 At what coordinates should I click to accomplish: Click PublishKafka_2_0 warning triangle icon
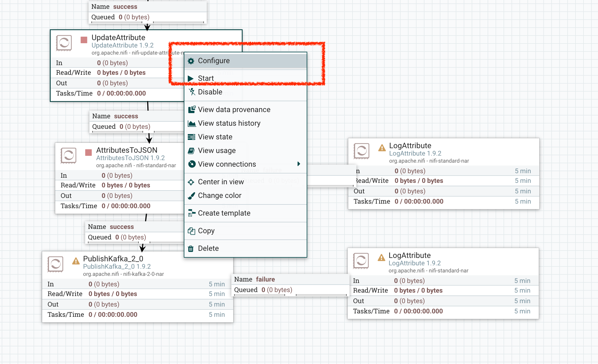pos(76,261)
